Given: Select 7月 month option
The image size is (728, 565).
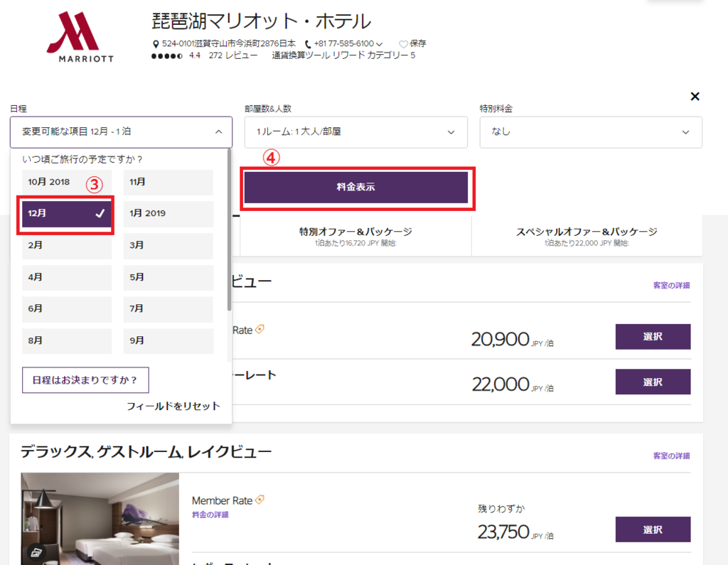Looking at the screenshot, I should pos(168,308).
